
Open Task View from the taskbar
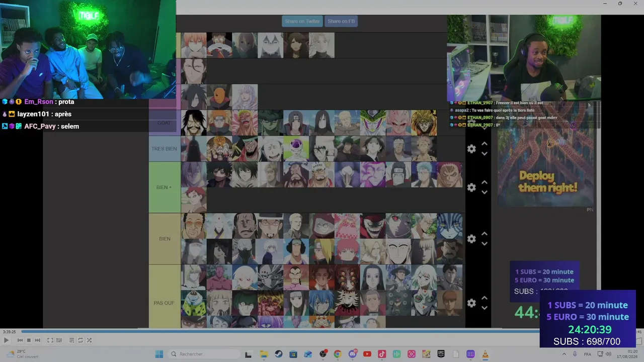[248, 354]
